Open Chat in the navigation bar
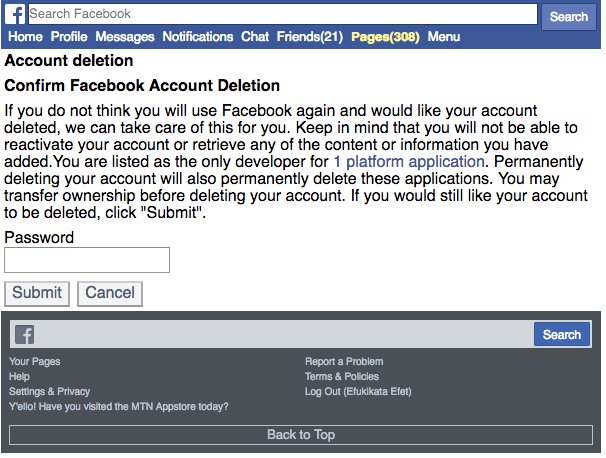 (x=255, y=37)
